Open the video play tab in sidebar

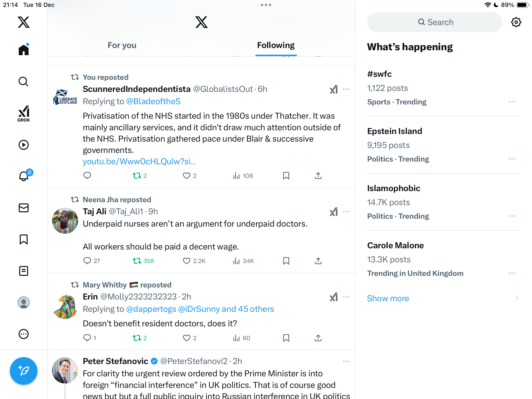coord(24,145)
